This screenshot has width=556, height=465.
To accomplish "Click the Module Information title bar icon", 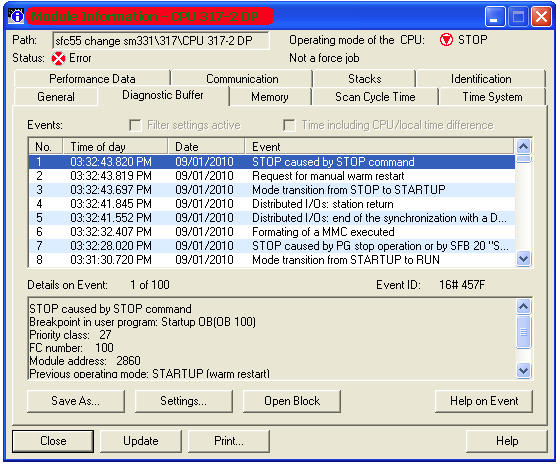I will pos(16,16).
